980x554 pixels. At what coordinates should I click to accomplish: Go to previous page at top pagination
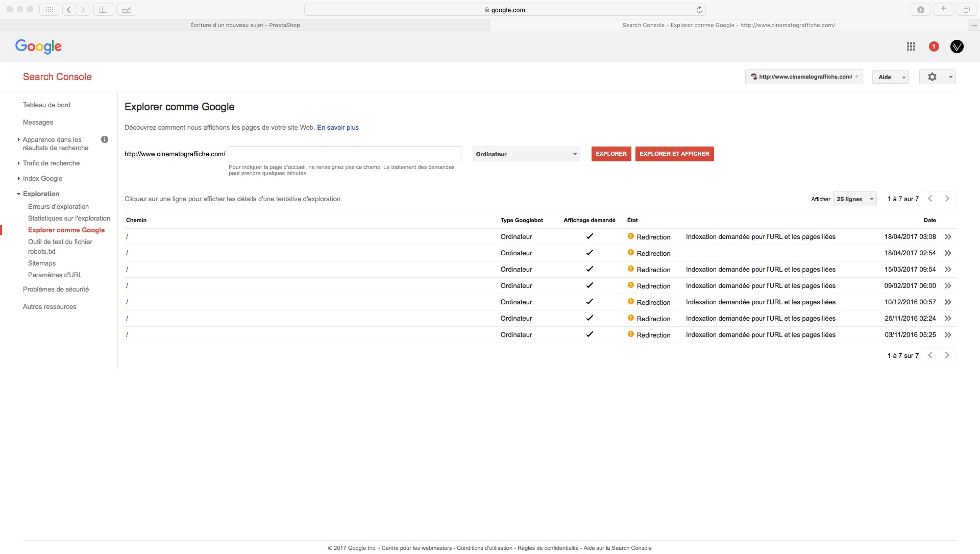click(930, 199)
